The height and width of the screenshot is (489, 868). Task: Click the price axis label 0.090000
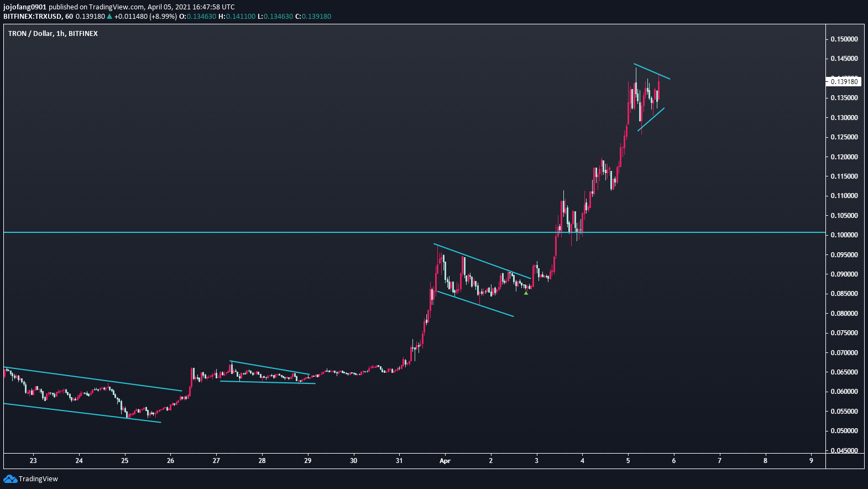click(x=844, y=274)
